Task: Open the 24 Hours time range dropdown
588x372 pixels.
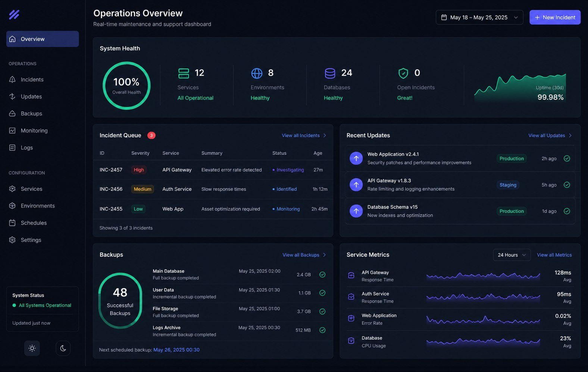Action: (x=512, y=255)
